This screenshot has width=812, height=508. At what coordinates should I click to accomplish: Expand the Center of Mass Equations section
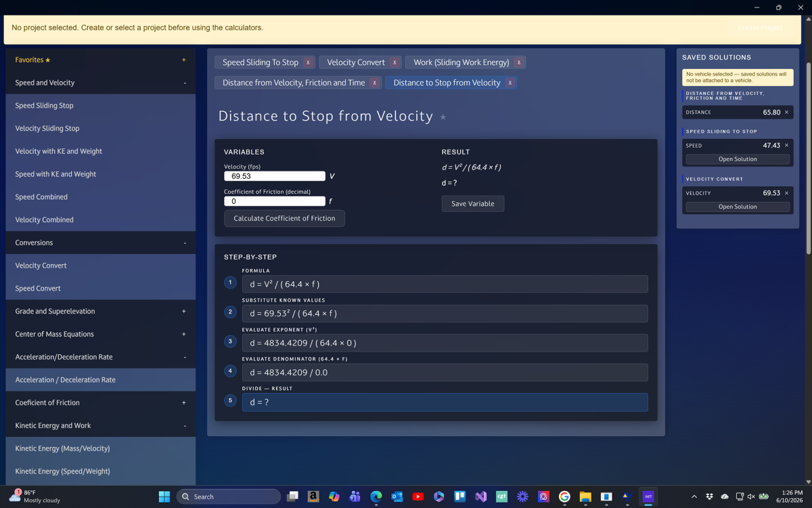point(183,334)
